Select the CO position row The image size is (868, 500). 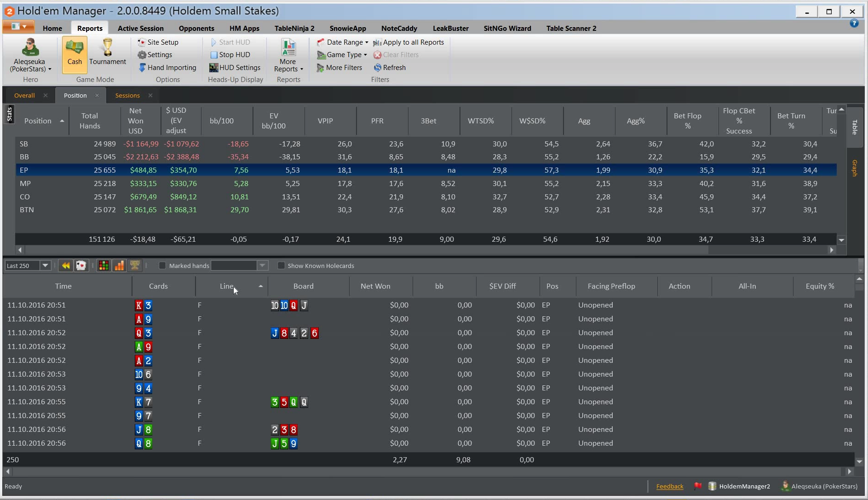pos(426,197)
